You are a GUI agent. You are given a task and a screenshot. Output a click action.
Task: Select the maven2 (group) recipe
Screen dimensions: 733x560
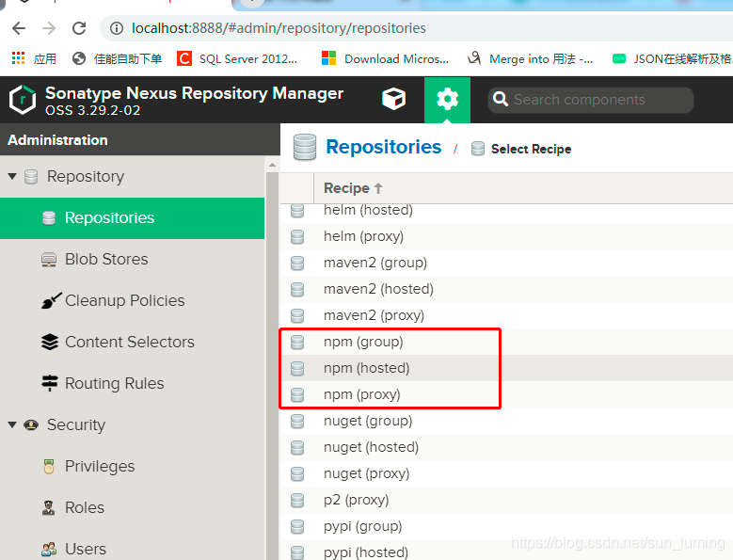(x=506, y=263)
